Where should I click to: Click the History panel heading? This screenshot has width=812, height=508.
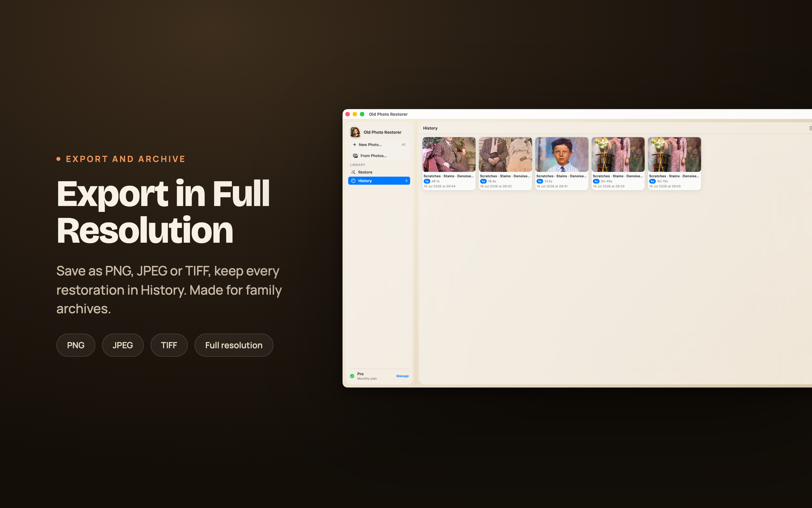pos(430,128)
